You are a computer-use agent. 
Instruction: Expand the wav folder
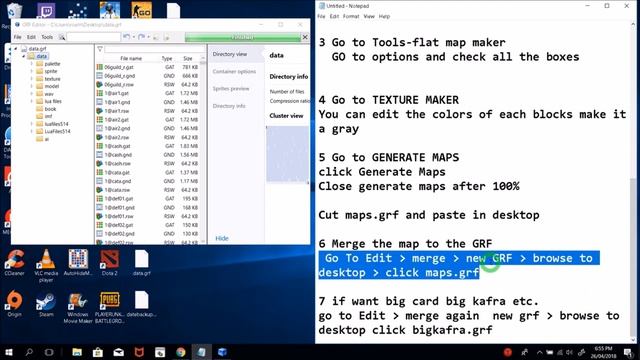(x=31, y=94)
